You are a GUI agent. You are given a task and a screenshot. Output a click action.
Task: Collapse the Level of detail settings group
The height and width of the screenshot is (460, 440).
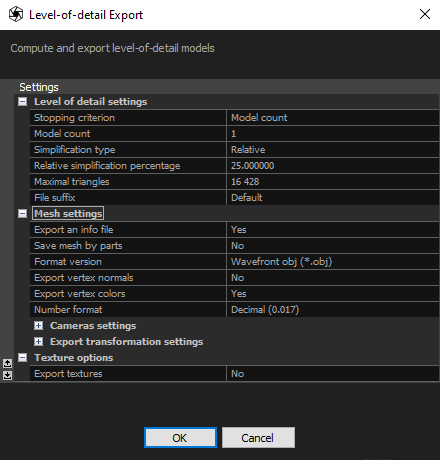point(22,102)
